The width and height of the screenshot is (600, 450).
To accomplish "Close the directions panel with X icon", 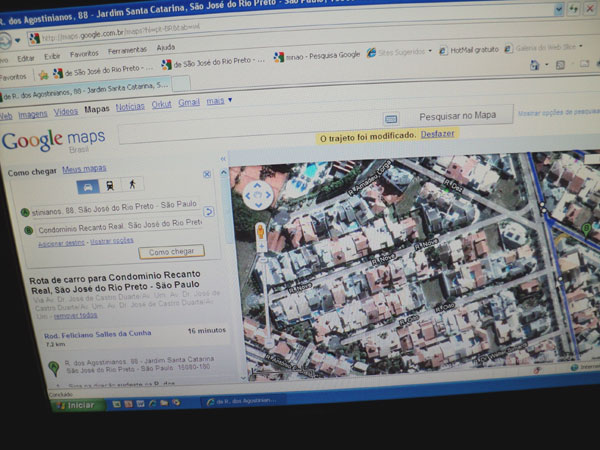I will (207, 174).
